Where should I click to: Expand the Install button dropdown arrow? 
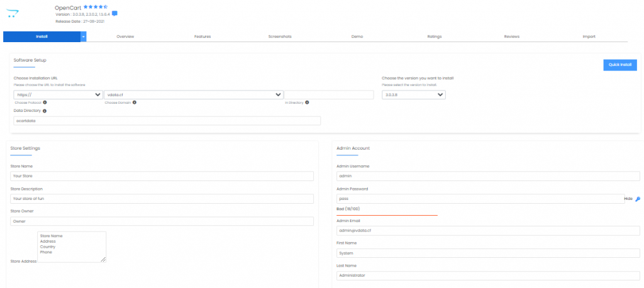pyautogui.click(x=84, y=36)
